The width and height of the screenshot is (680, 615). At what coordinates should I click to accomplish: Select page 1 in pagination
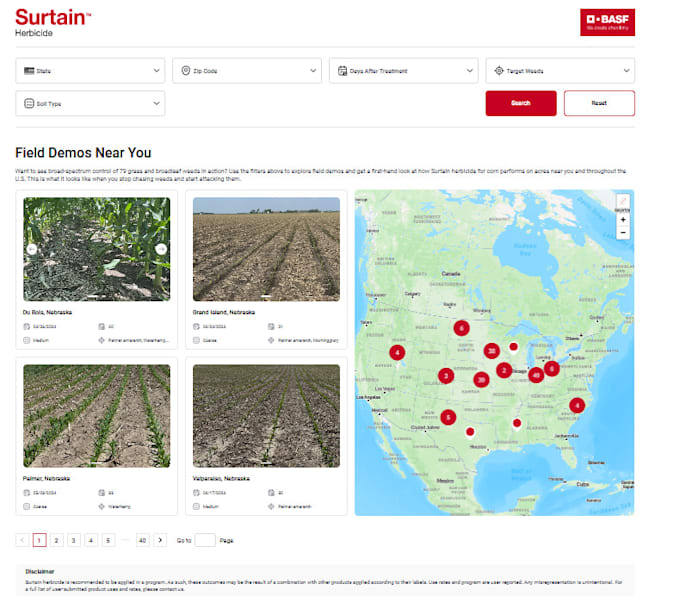[x=39, y=540]
